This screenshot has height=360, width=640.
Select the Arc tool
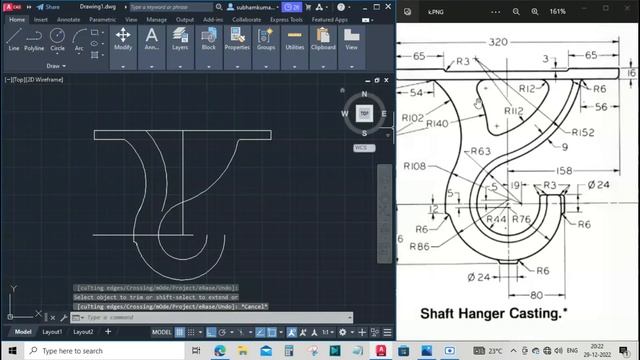tap(79, 40)
